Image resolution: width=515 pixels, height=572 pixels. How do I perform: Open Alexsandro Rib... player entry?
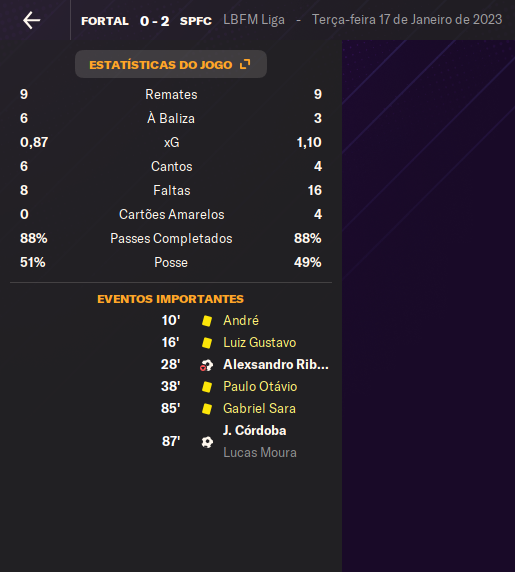click(x=276, y=364)
